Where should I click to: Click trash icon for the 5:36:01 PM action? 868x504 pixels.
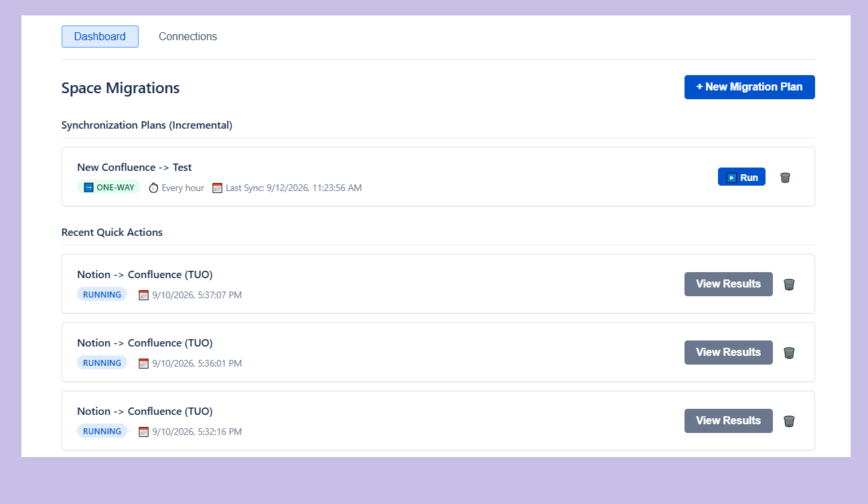pyautogui.click(x=789, y=353)
